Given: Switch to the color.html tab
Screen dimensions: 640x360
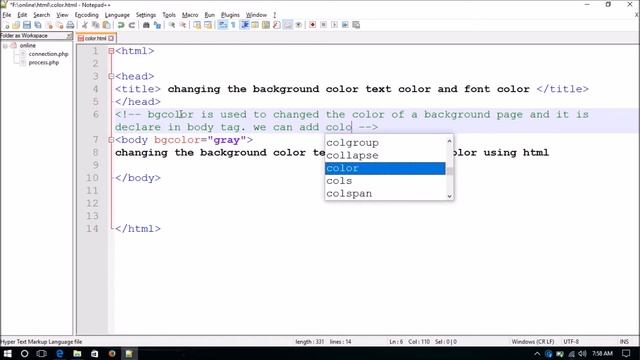Looking at the screenshot, I should 96,38.
